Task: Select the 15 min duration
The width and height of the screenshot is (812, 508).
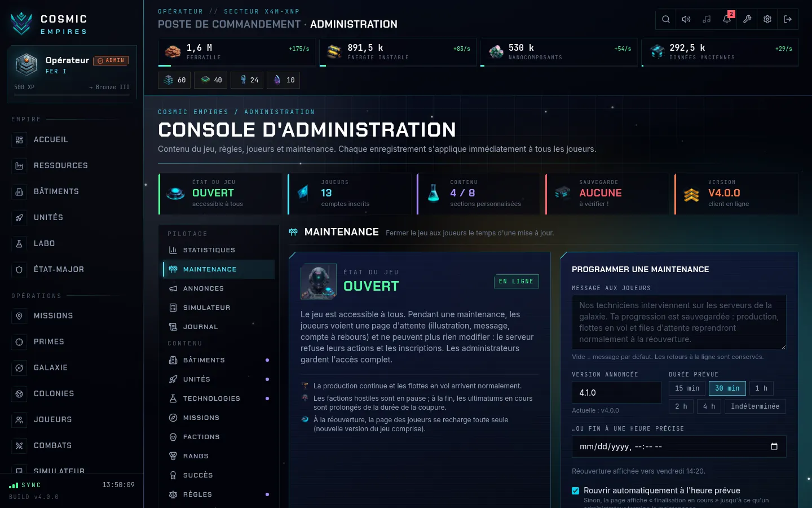Action: point(687,388)
